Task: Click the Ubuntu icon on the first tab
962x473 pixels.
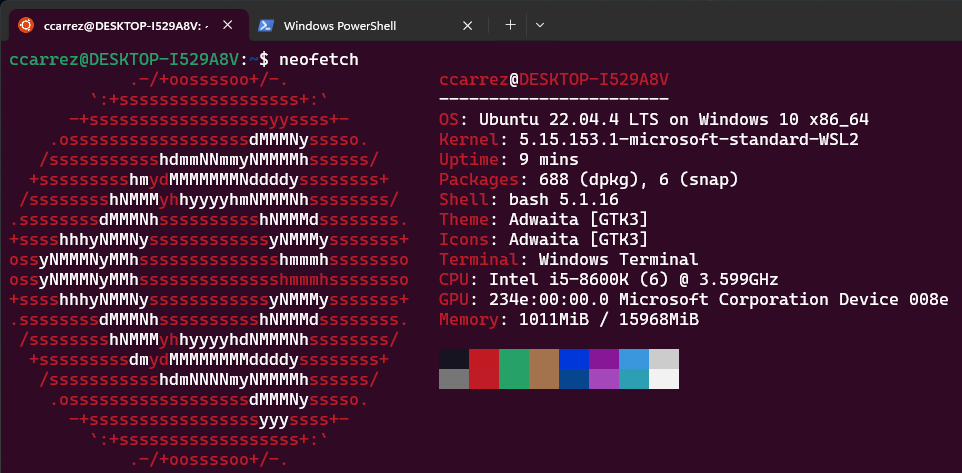Action: [26, 25]
